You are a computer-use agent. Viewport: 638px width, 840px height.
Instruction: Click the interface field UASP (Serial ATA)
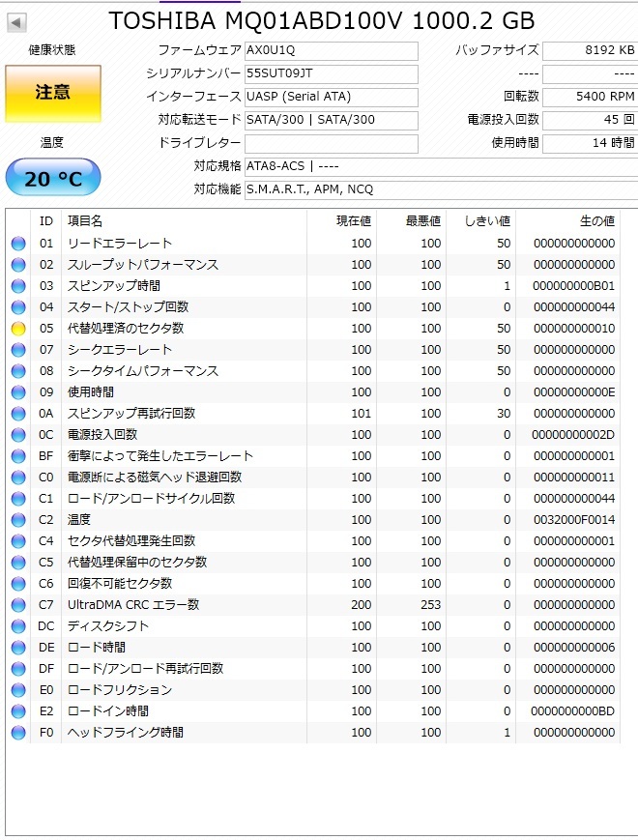pos(331,97)
